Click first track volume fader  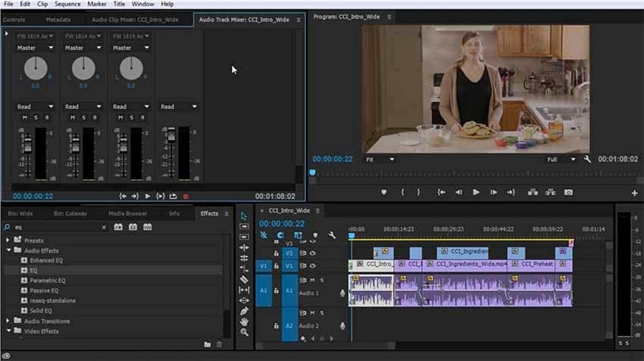point(27,144)
